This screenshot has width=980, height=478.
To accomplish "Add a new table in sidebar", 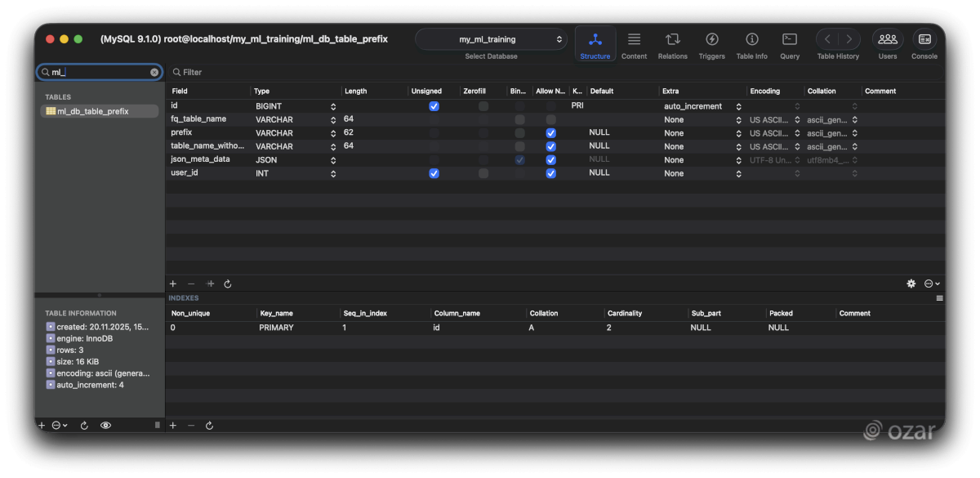I will pyautogui.click(x=42, y=426).
